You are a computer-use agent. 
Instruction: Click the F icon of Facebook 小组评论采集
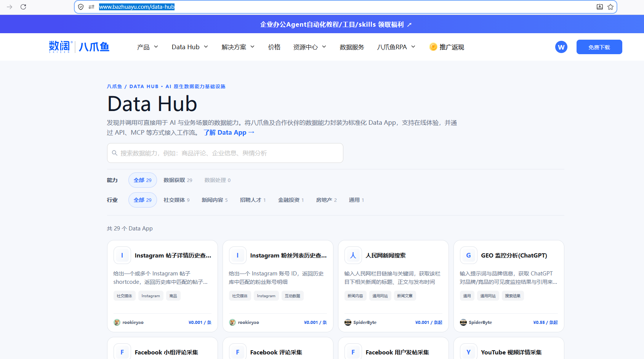click(122, 352)
